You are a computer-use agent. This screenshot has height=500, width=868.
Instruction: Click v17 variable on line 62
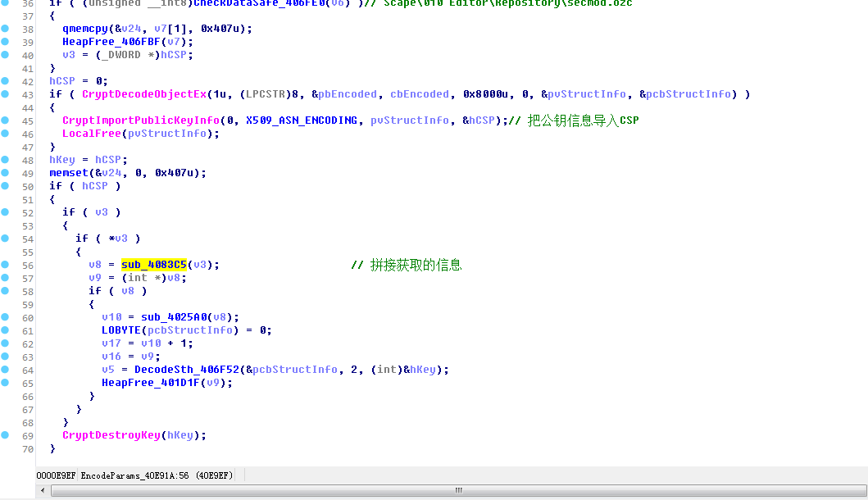[111, 343]
